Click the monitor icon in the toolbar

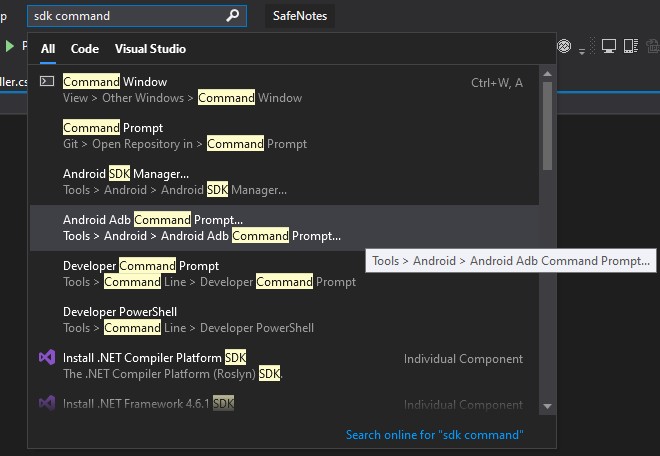(609, 45)
